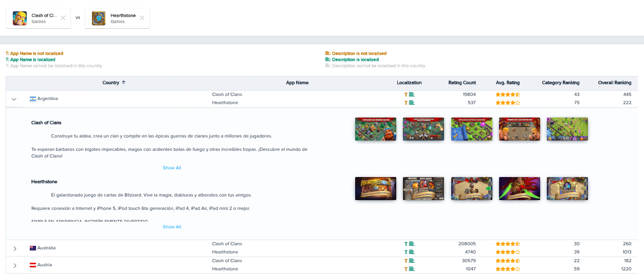The image size is (644, 274).
Task: Click description icon for Austria Hearthstone
Action: [412, 269]
